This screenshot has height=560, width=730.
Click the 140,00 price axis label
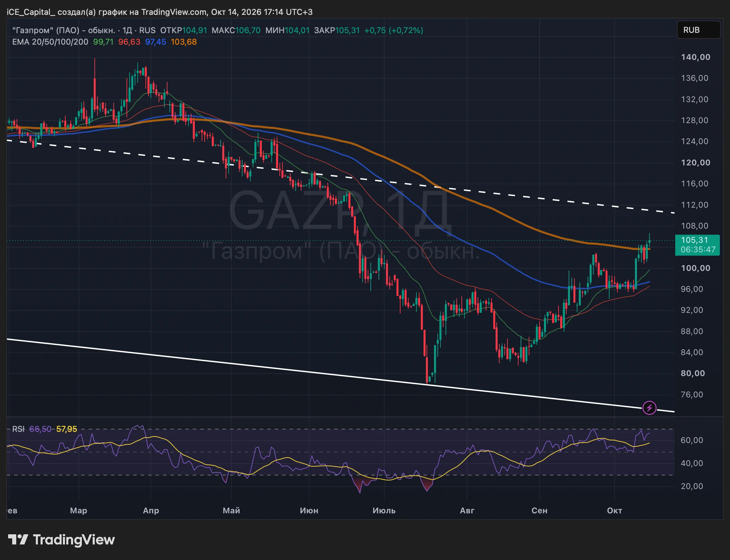695,57
